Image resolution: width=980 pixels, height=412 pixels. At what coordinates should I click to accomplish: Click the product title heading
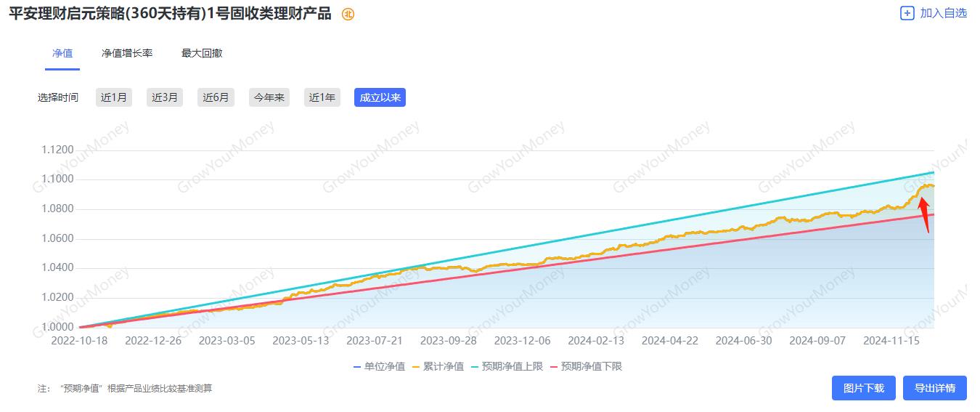[x=170, y=13]
